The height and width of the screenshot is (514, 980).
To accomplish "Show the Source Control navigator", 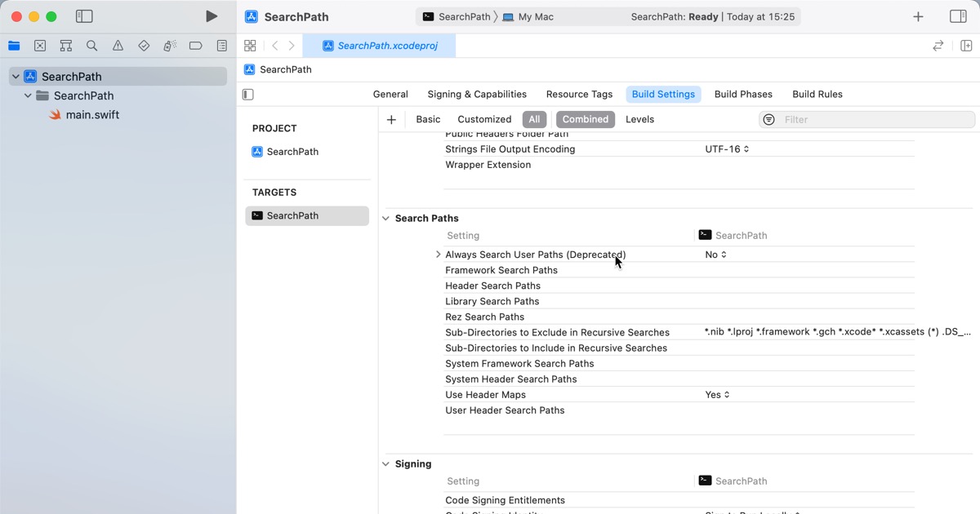I will pyautogui.click(x=40, y=46).
